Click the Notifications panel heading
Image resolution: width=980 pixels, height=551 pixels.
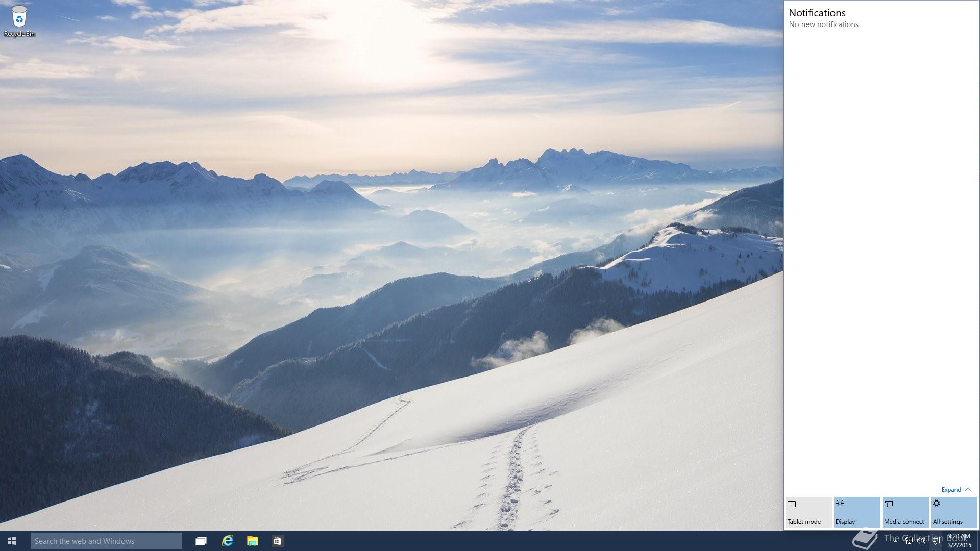pos(817,13)
